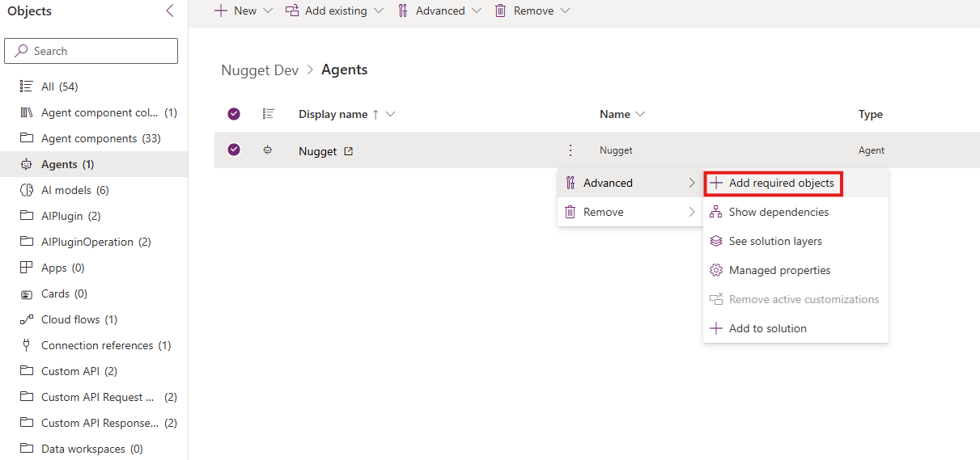Choose See solution layers
Image resolution: width=980 pixels, height=460 pixels.
[796, 241]
